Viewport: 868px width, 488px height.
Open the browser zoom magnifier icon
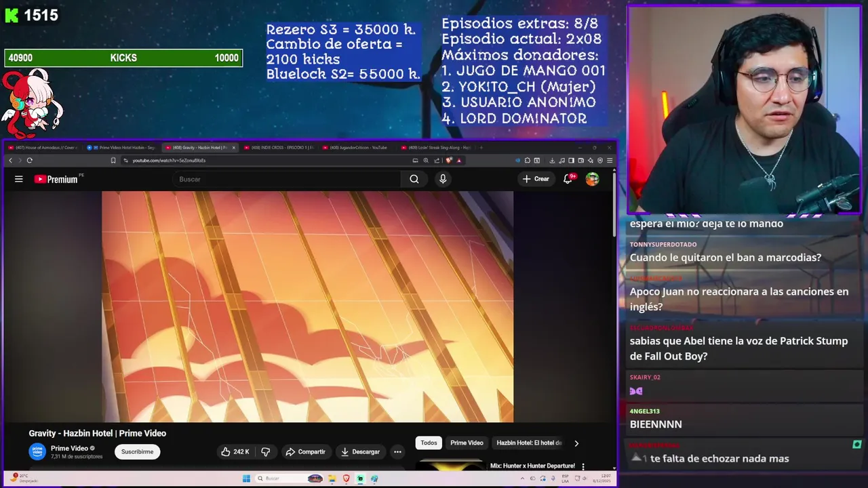tap(426, 161)
